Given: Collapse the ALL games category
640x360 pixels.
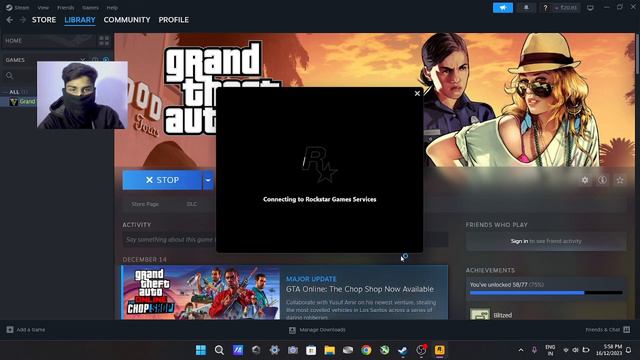Looking at the screenshot, I should tap(14, 92).
